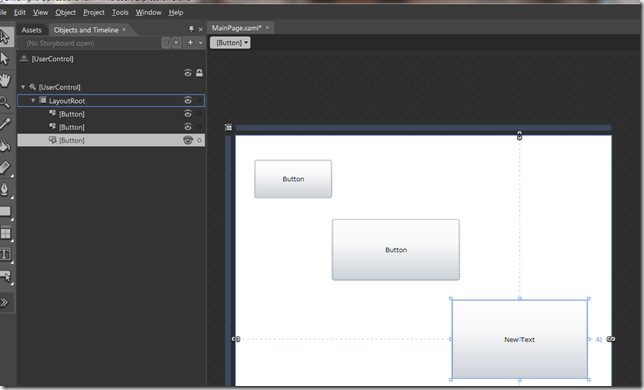Click the (No Storyboard open) field
This screenshot has height=390, width=644.
tap(90, 43)
